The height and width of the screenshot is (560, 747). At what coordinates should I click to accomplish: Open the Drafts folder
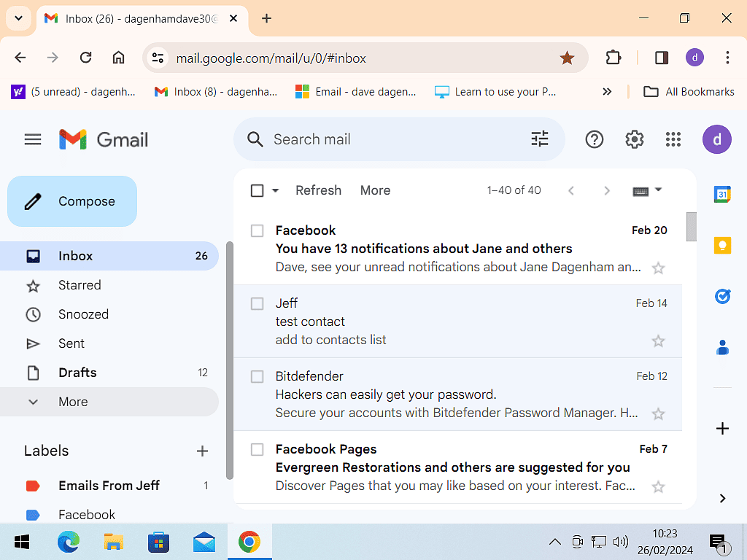77,373
